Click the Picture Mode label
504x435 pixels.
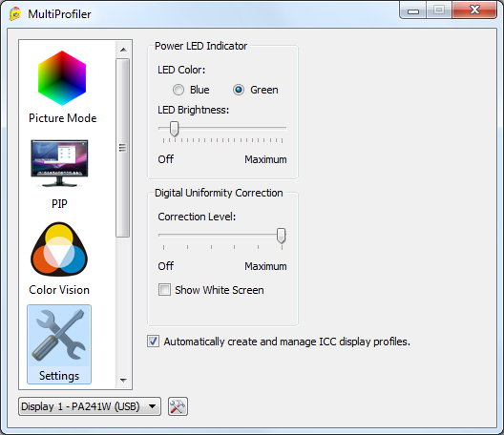tap(63, 118)
